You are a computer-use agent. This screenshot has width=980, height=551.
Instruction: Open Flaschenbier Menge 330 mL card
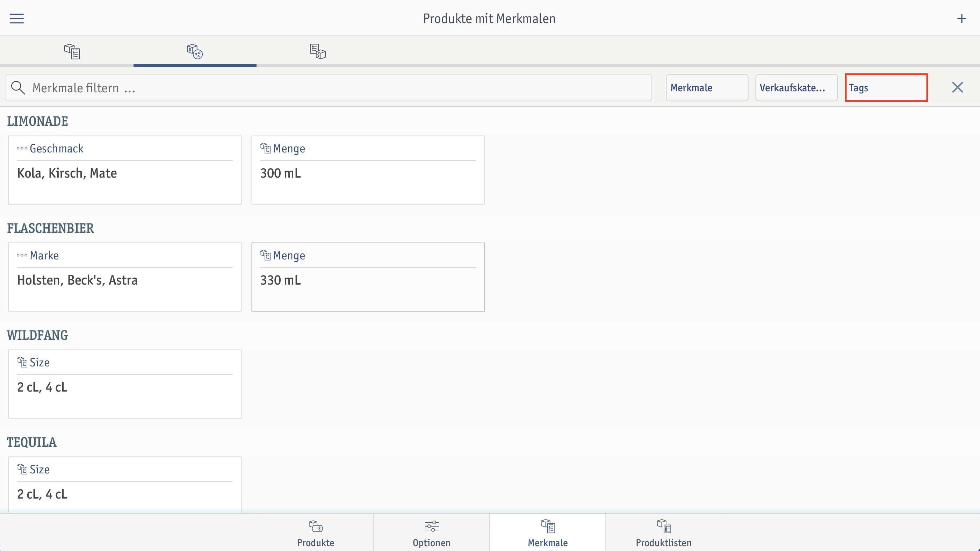coord(368,277)
